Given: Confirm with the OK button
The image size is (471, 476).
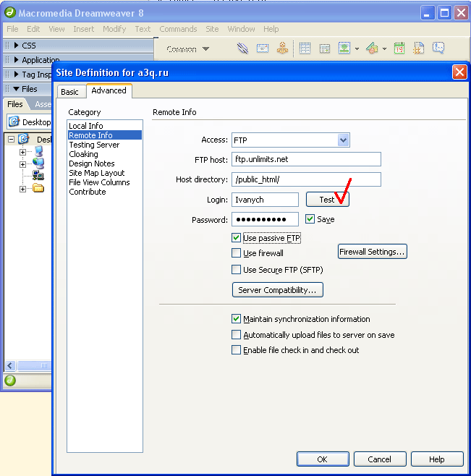Looking at the screenshot, I should [323, 459].
